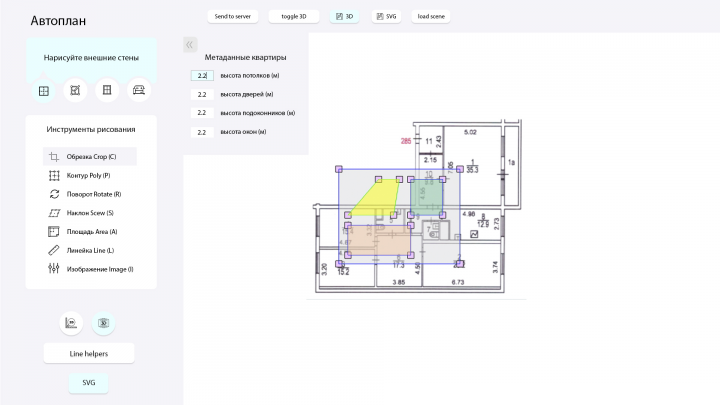Click top-right handle of outer blue crop rectangle
Viewport: 720px width, 405px height.
coord(460,169)
